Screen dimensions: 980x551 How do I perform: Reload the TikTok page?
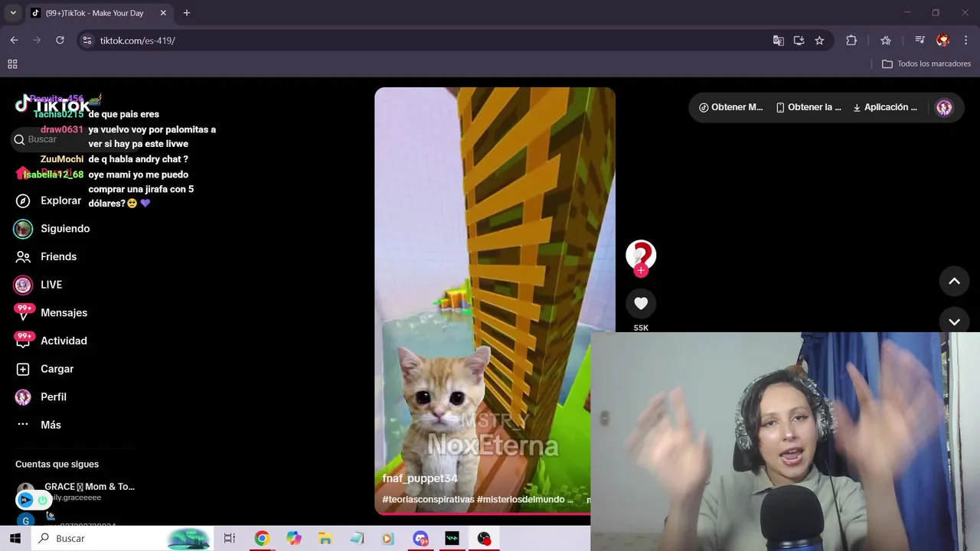click(x=60, y=41)
